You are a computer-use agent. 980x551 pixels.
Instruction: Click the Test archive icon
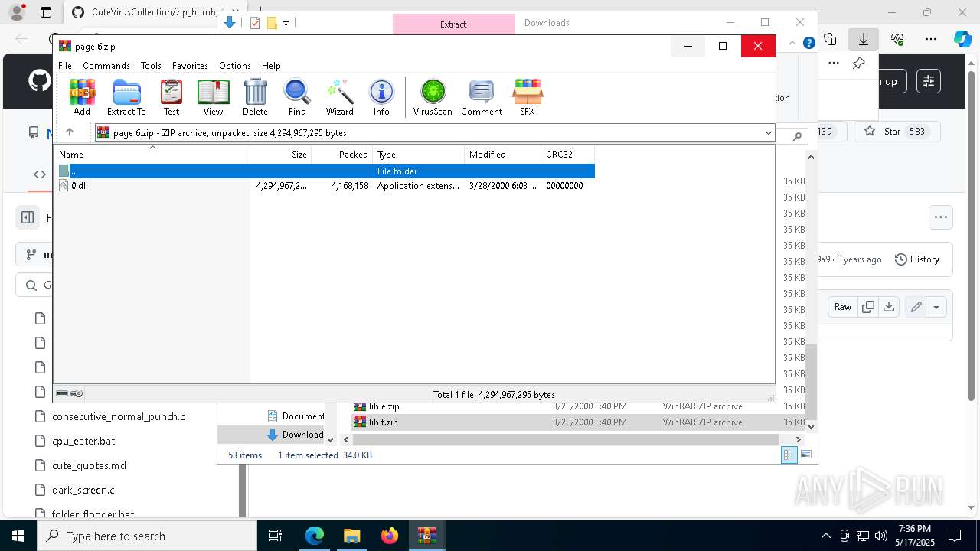[171, 97]
